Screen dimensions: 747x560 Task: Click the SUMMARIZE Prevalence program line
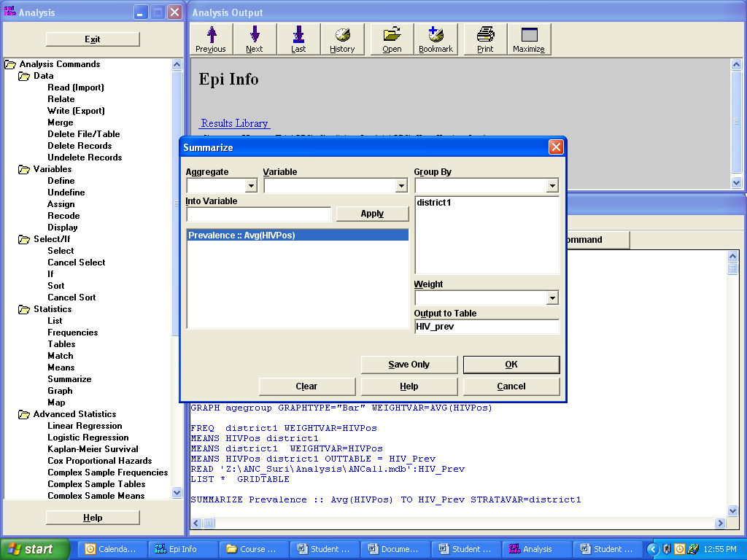(386, 500)
